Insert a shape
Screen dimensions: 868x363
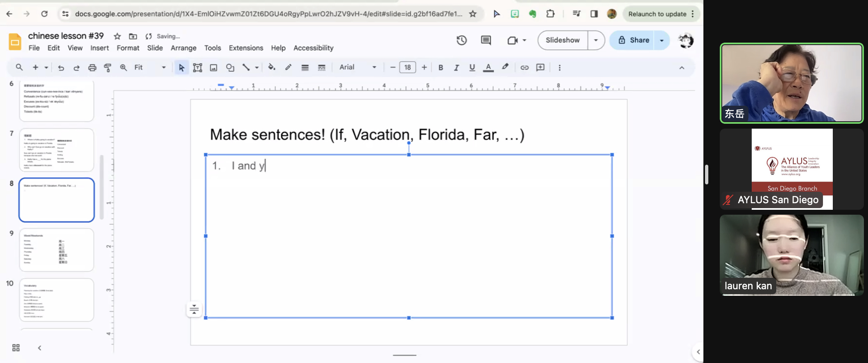click(x=230, y=67)
